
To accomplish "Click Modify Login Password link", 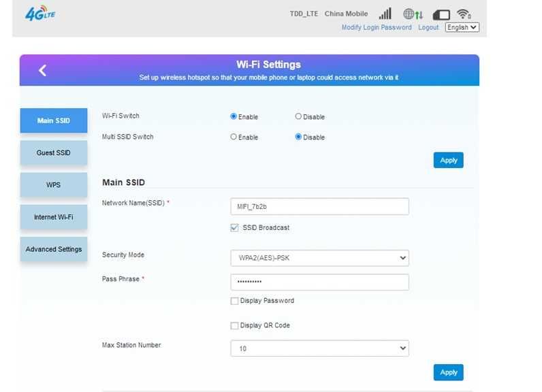I will pyautogui.click(x=377, y=27).
